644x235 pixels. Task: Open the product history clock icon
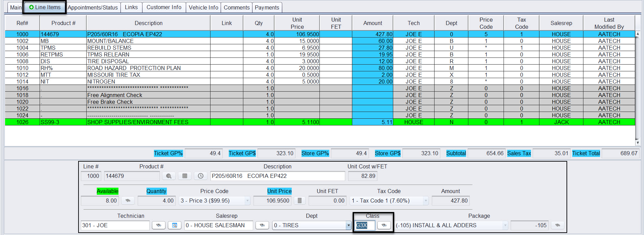coord(201,176)
